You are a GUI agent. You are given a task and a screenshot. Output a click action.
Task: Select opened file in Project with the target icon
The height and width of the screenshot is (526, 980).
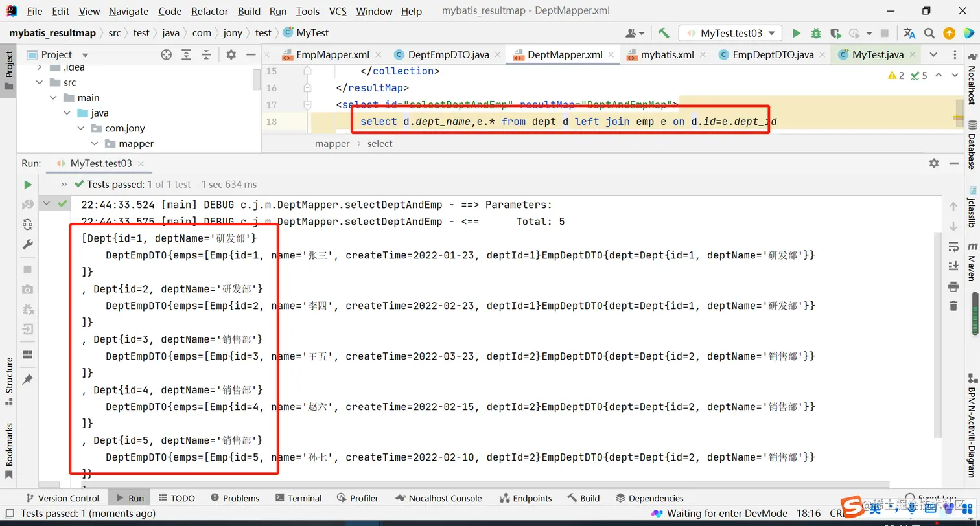point(167,55)
